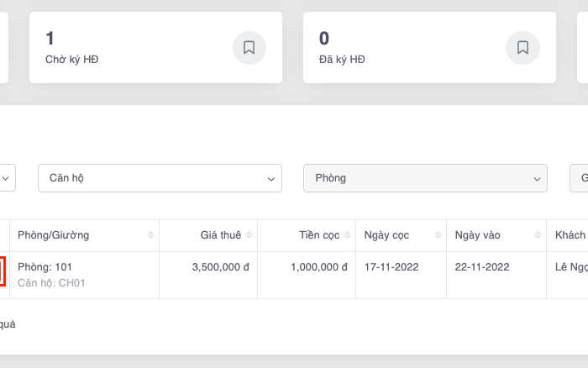
Task: Click the move-in date 22-11-2022
Action: (481, 267)
